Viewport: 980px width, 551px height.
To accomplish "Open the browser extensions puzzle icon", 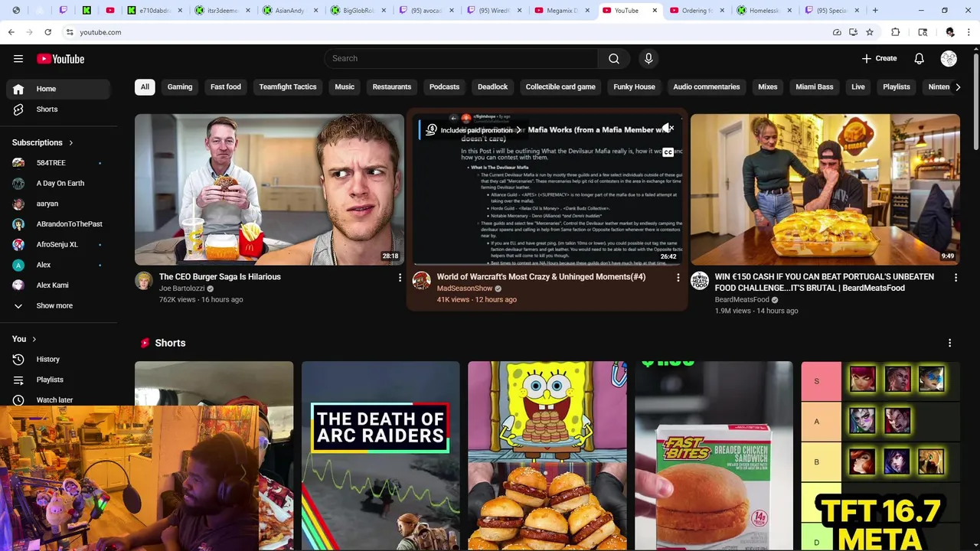I will coord(896,32).
